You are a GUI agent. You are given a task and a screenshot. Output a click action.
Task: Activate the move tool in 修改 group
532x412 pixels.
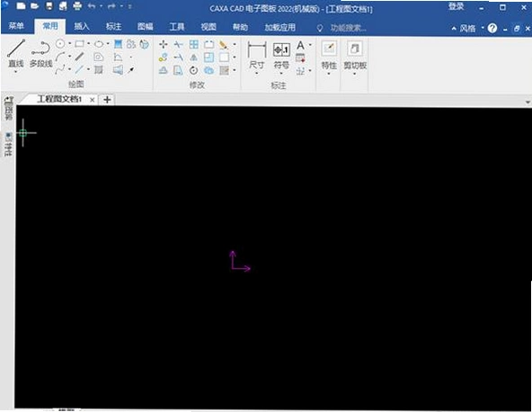coord(164,44)
